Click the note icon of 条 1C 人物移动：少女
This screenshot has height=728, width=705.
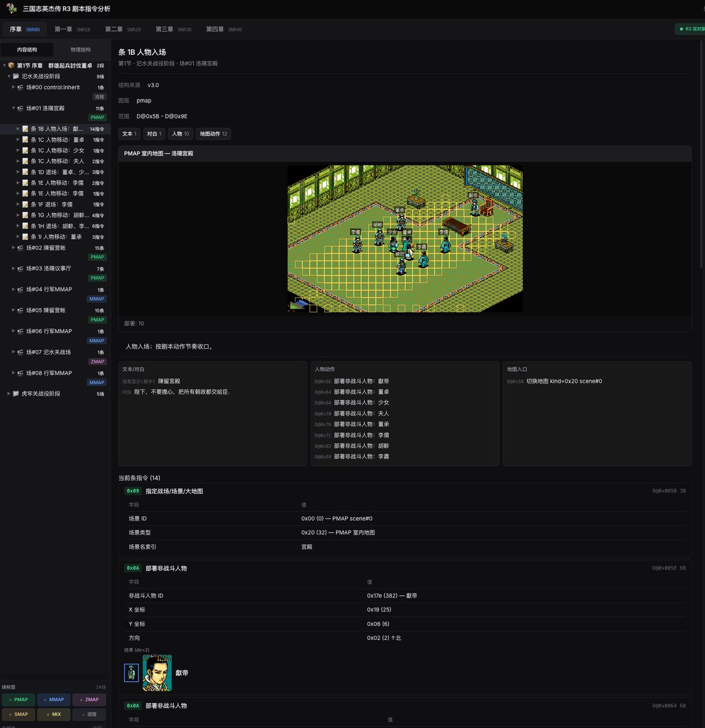(25, 150)
